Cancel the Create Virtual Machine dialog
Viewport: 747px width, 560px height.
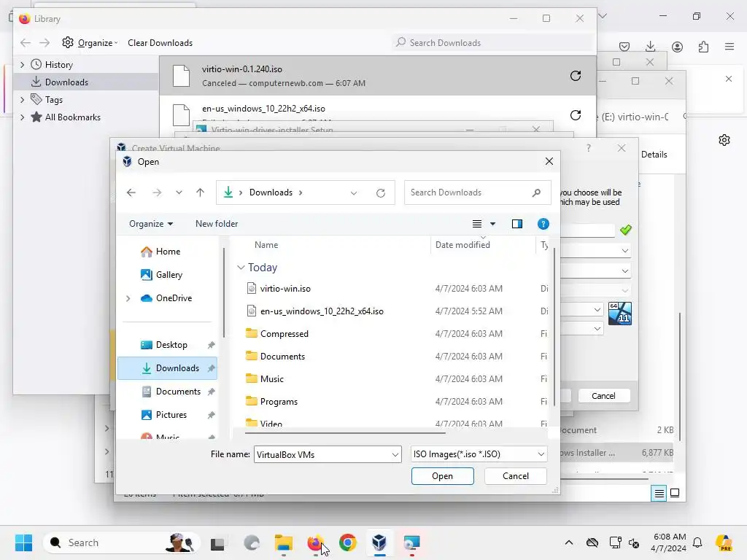point(603,396)
